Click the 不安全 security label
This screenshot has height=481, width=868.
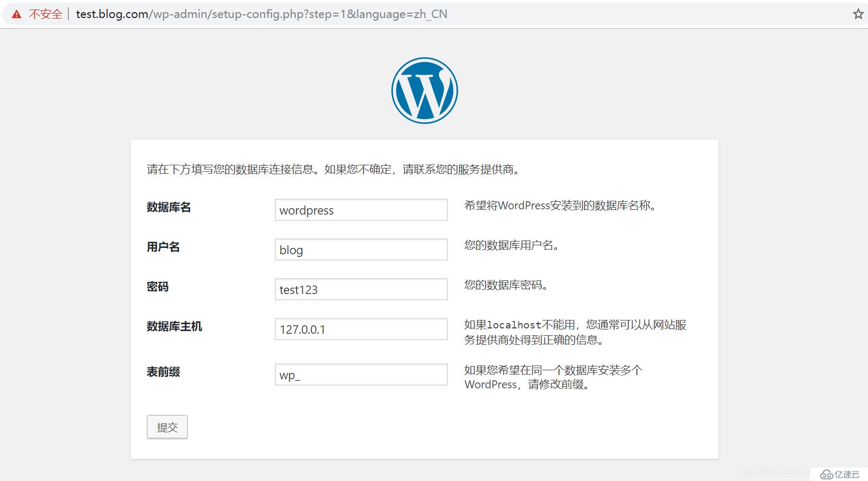(x=46, y=14)
